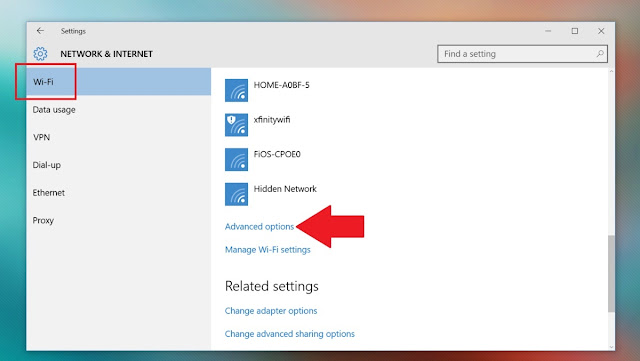Select the HOME-A0BF-5 Wi-Fi signal icon
Image resolution: width=640 pixels, height=361 pixels.
click(x=236, y=90)
